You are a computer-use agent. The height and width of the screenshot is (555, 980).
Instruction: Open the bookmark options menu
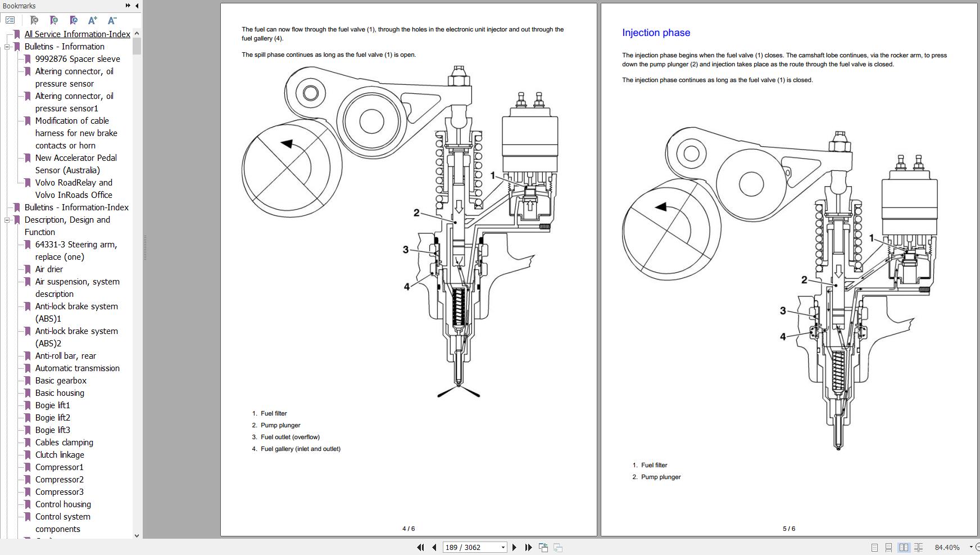point(11,20)
